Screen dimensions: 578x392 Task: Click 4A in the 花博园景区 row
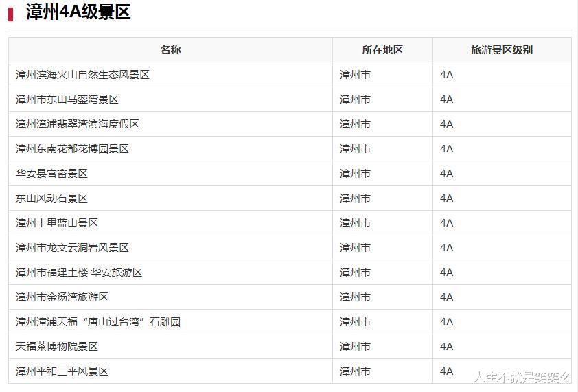point(446,148)
